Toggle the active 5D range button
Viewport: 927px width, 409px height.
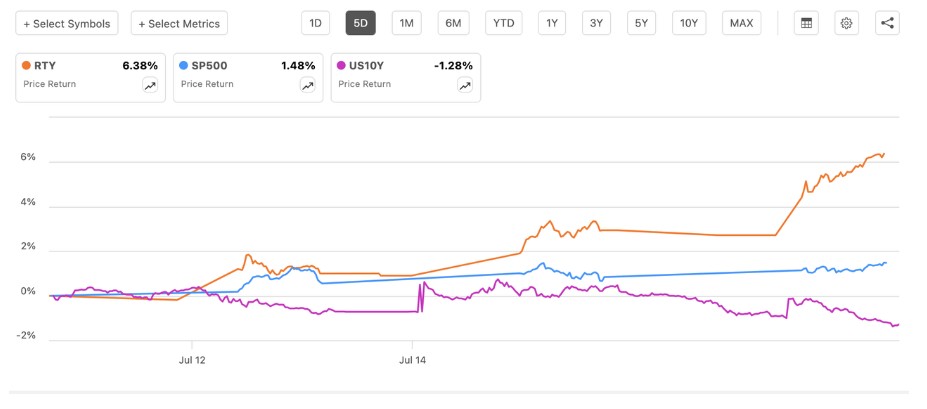tap(360, 23)
